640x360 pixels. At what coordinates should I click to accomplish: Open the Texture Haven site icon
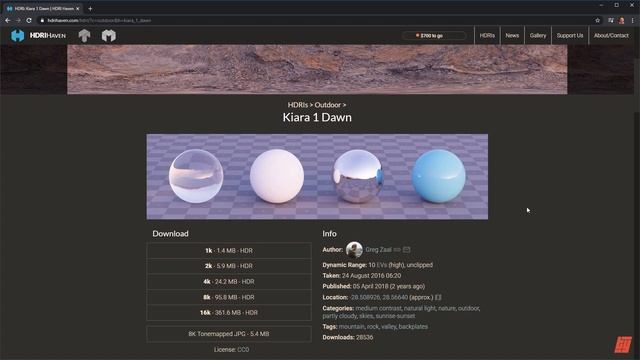pyautogui.click(x=84, y=36)
